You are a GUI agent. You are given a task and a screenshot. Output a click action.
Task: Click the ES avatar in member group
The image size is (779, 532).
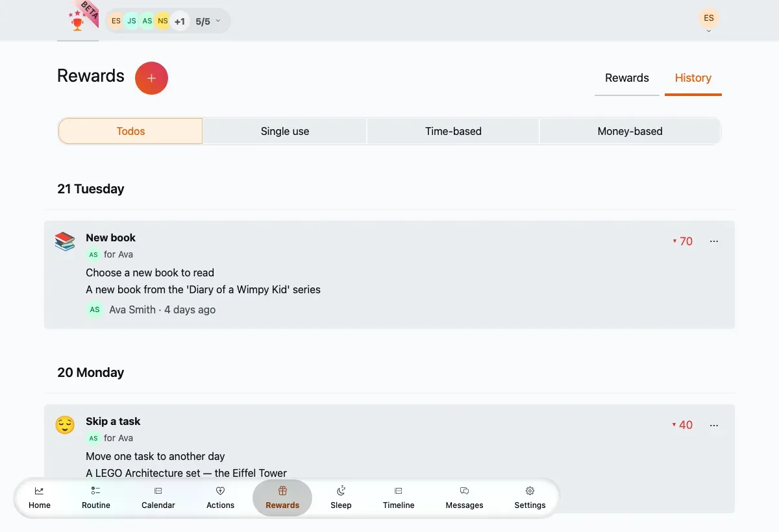pos(116,21)
